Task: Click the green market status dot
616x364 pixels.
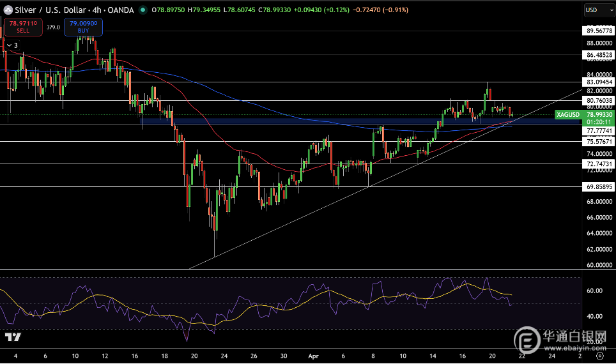Action: tap(142, 10)
